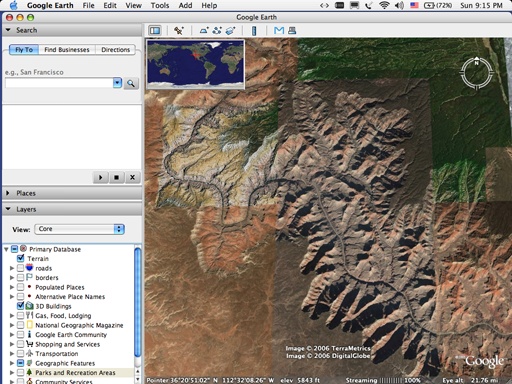
Task: Enable the roads layer checkbox
Action: (x=20, y=268)
